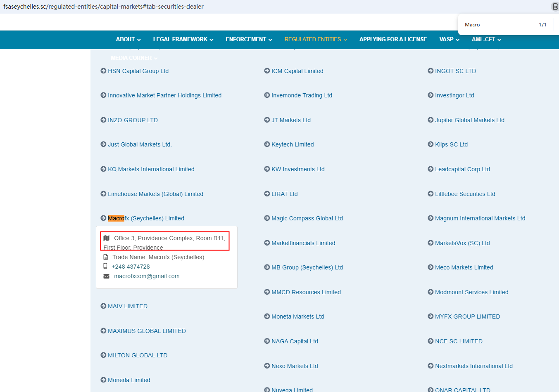The height and width of the screenshot is (392, 559).
Task: Click the find-in-page search field with Macro
Action: [x=496, y=25]
